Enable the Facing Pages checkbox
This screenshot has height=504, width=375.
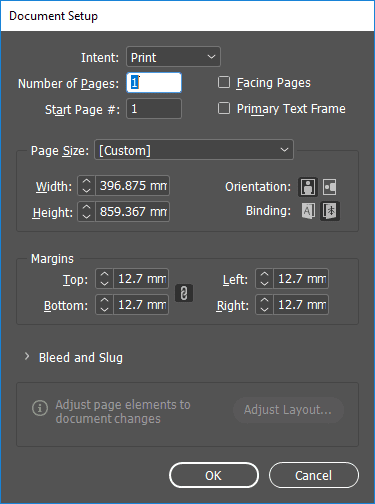tap(224, 82)
